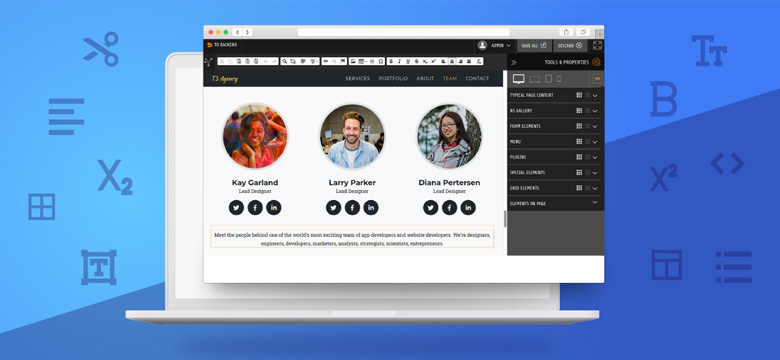This screenshot has height=360, width=780.
Task: Click the Superscript icon in editor toolbar
Action: point(433,61)
